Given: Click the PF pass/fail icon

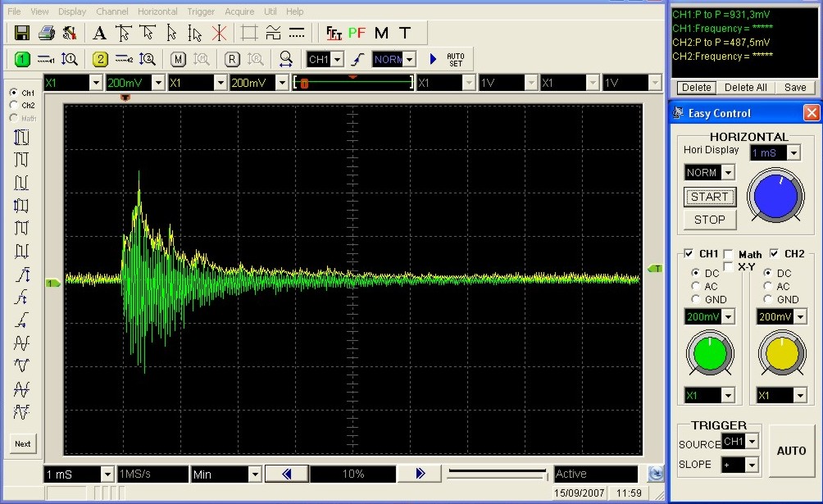Looking at the screenshot, I should (x=357, y=33).
